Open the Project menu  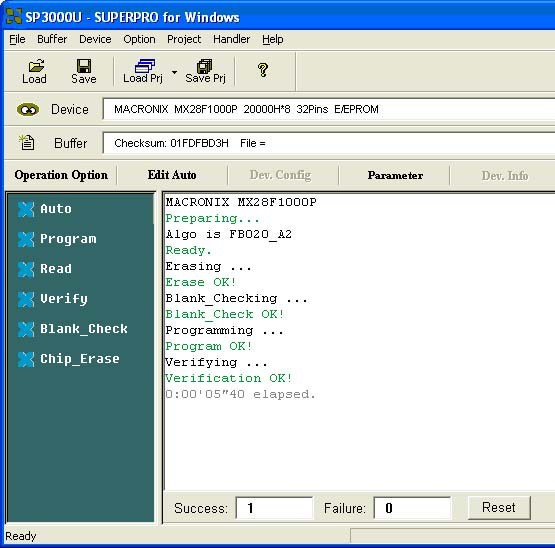(184, 39)
